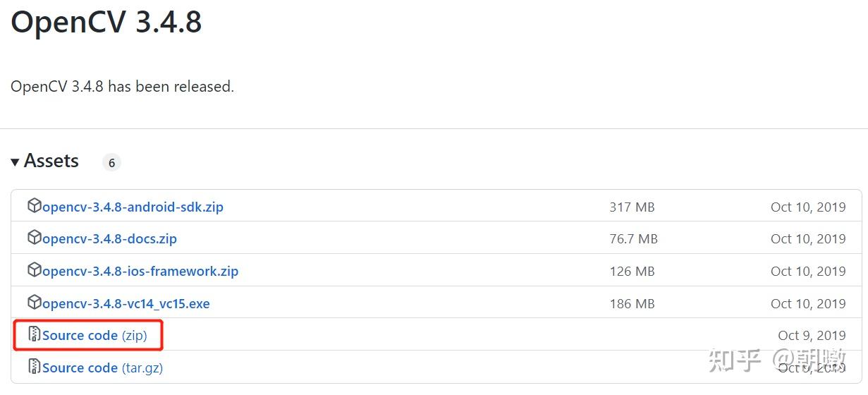Collapse the Assets section triangle
This screenshot has width=868, height=395.
[15, 162]
